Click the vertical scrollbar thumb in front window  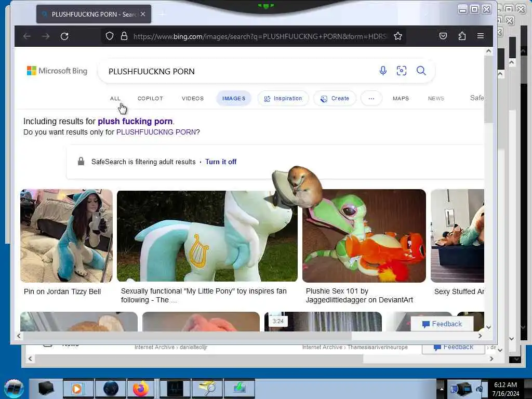(x=488, y=90)
